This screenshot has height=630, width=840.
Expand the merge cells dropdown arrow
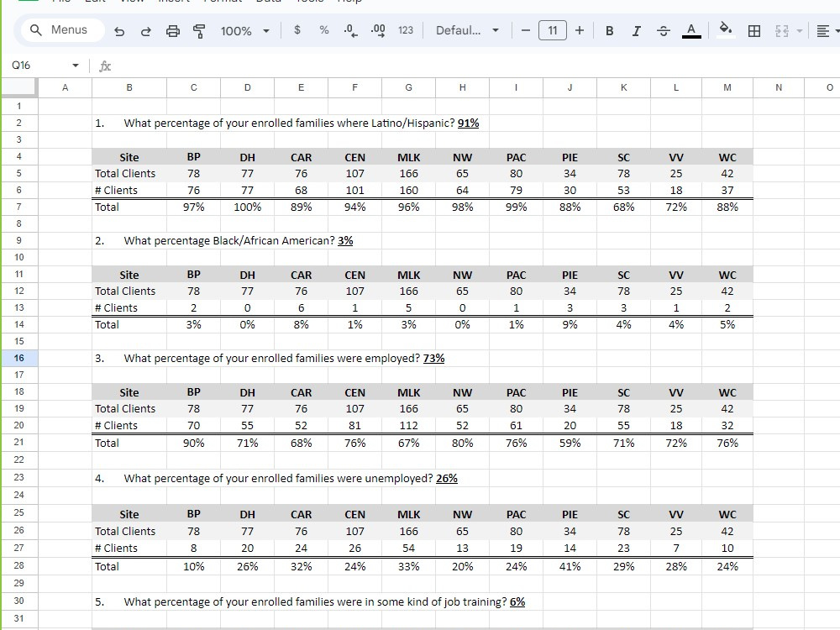tap(800, 31)
